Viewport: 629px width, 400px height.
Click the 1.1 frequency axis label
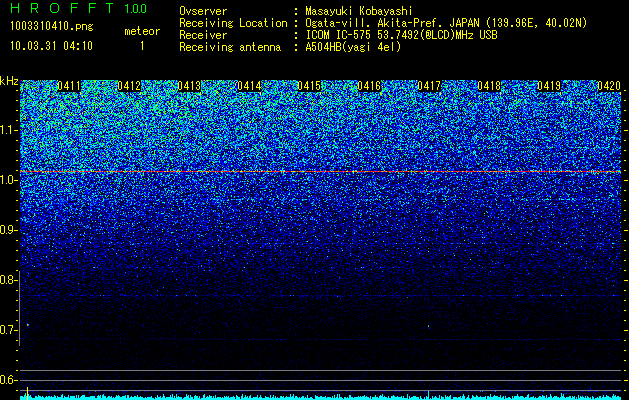coord(9,130)
